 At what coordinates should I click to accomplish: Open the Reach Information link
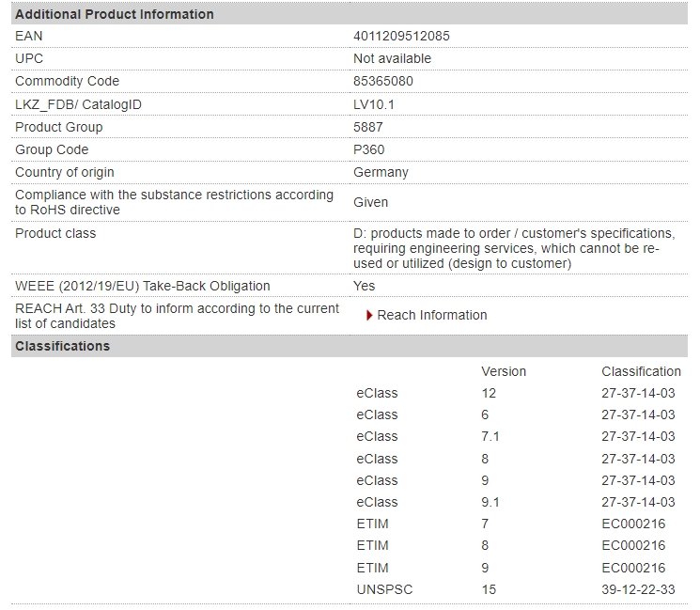click(x=431, y=315)
